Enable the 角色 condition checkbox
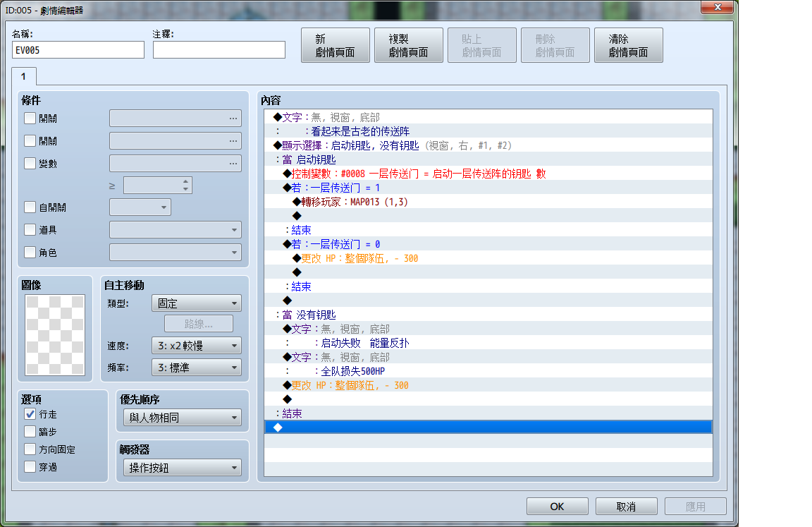 [30, 253]
